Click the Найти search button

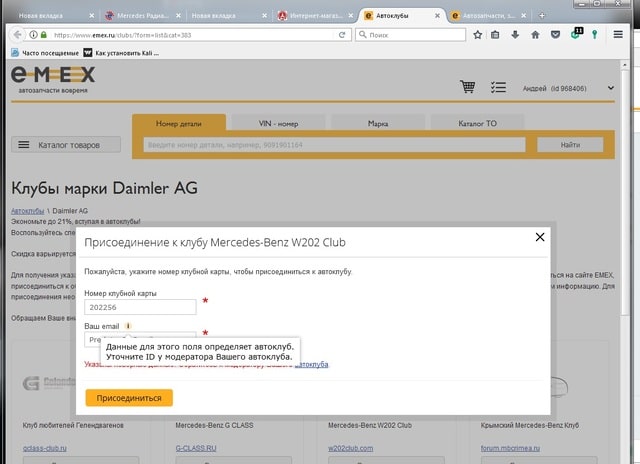pyautogui.click(x=570, y=145)
